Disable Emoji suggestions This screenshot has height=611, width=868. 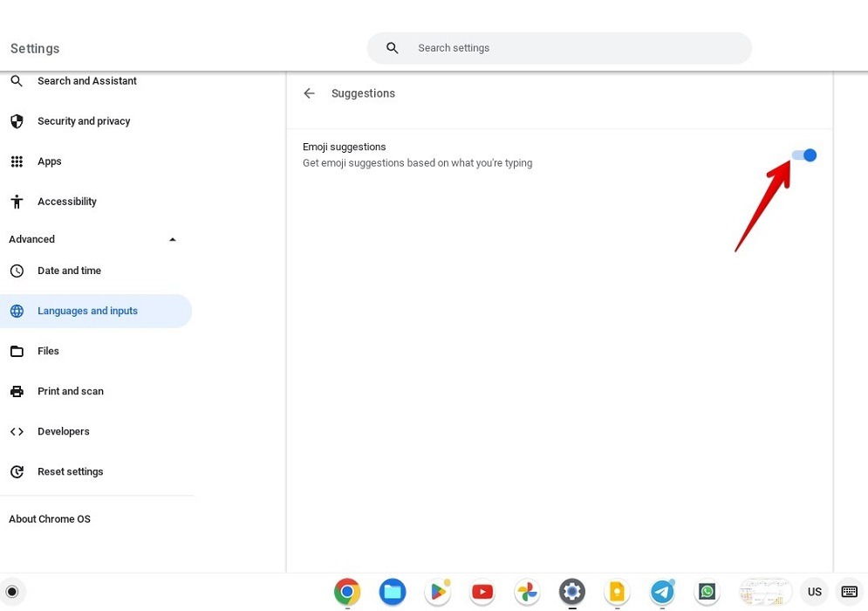(x=803, y=154)
